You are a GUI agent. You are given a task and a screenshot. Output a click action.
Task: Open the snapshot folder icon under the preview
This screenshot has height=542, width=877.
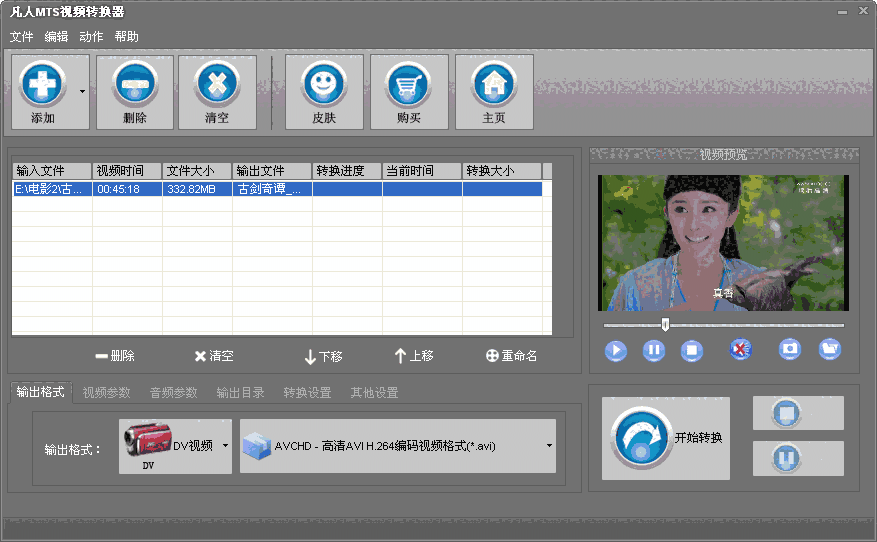829,349
